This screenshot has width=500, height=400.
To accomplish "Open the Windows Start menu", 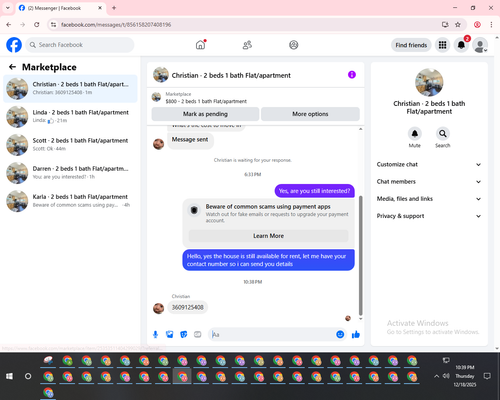I will click(x=9, y=376).
